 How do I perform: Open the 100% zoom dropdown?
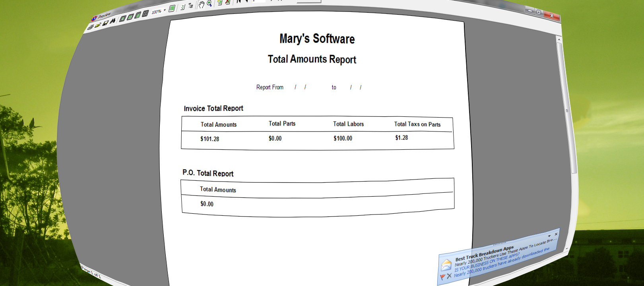[x=165, y=10]
